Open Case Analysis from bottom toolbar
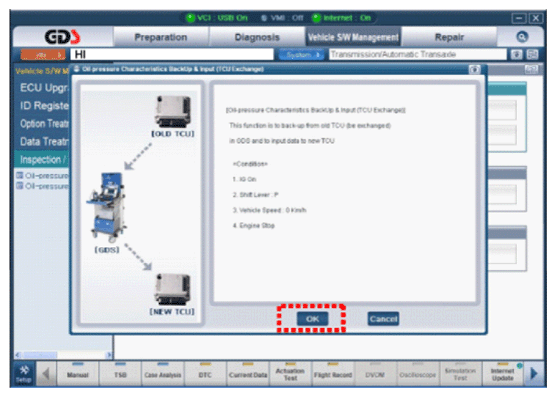Viewport: 556px width, 397px height. [163, 374]
